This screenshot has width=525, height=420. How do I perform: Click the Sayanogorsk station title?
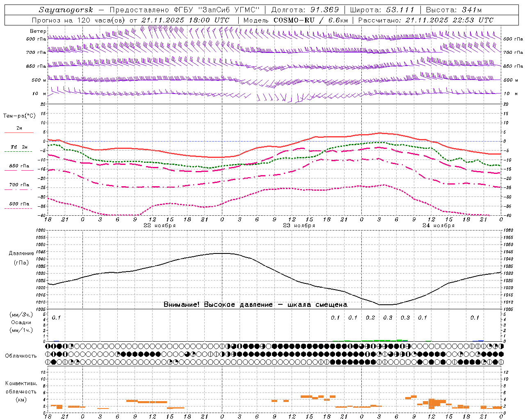click(x=66, y=10)
